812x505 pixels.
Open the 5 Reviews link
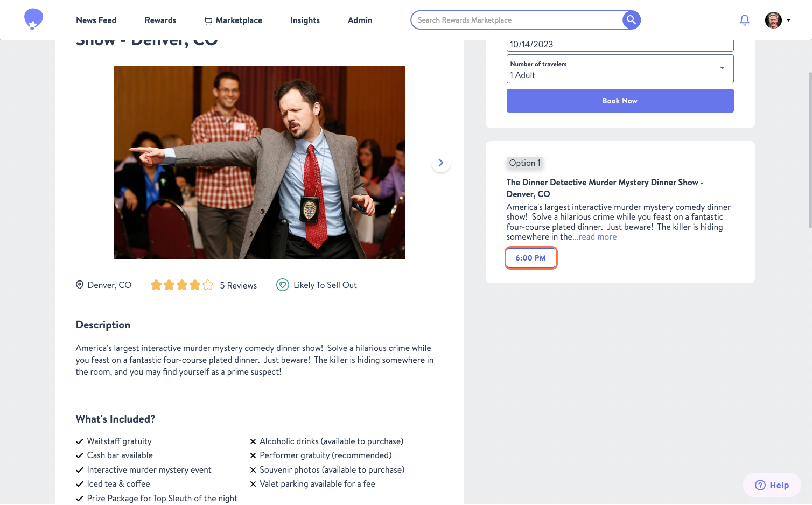coord(239,285)
